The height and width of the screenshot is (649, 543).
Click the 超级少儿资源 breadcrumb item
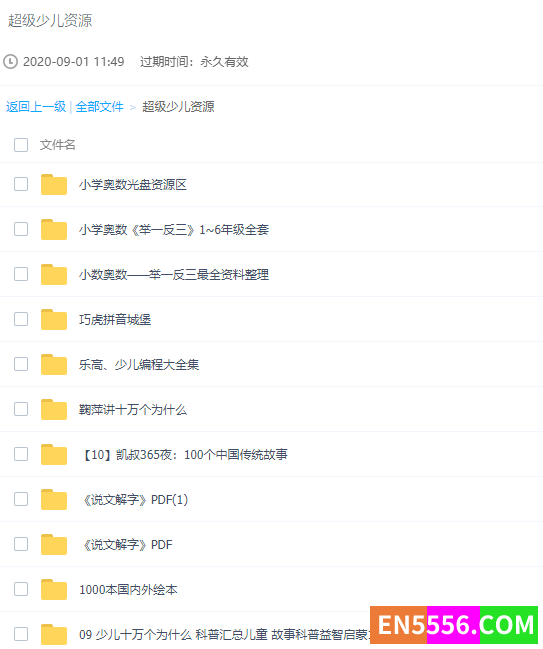pyautogui.click(x=178, y=107)
